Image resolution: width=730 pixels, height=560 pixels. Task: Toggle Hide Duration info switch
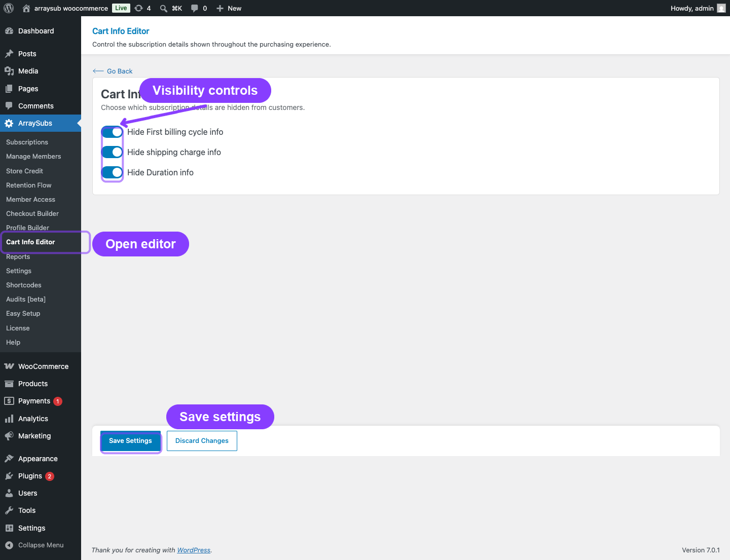tap(112, 172)
